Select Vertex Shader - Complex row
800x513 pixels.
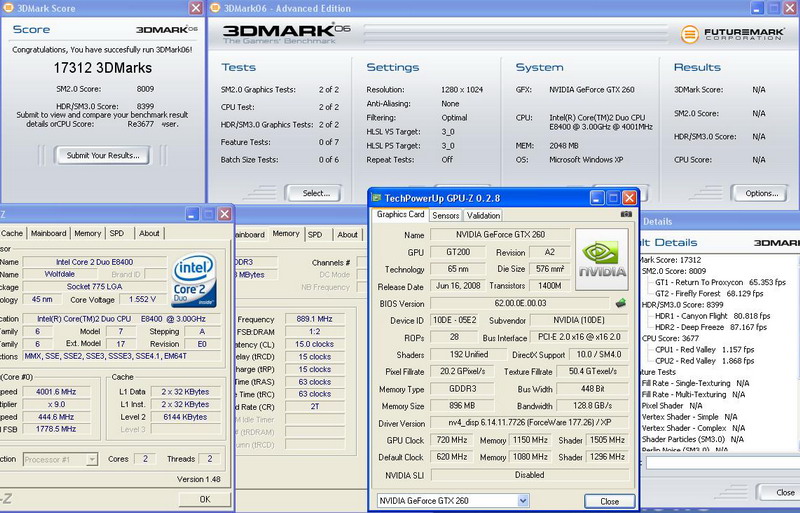(x=693, y=428)
